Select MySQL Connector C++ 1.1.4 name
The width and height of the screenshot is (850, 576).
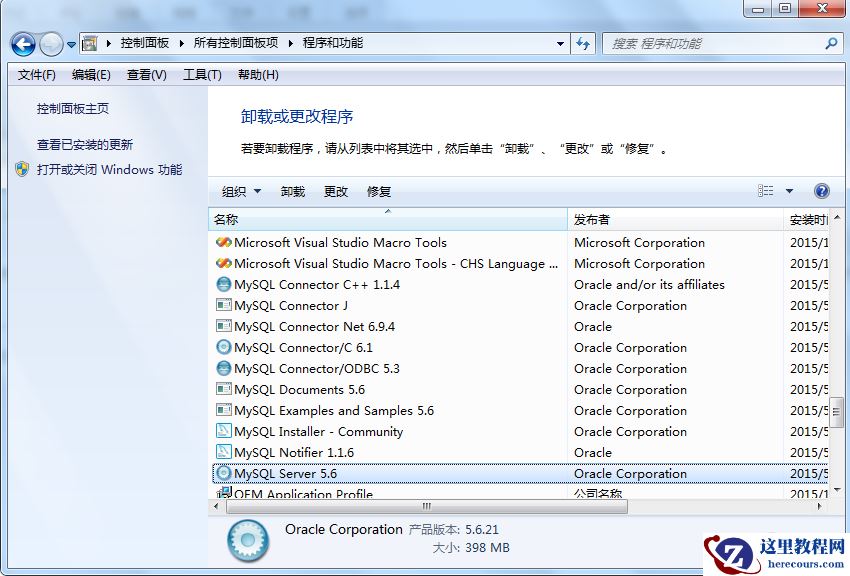click(x=317, y=284)
